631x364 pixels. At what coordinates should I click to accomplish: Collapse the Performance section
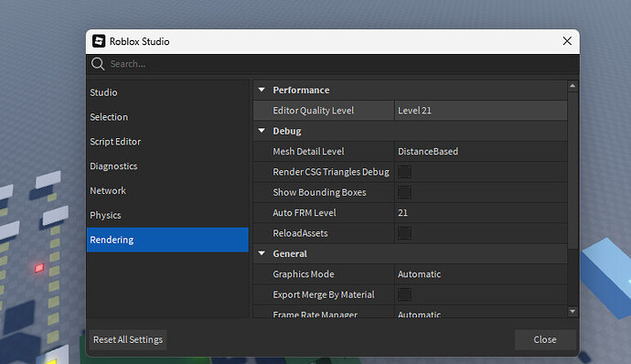click(262, 90)
